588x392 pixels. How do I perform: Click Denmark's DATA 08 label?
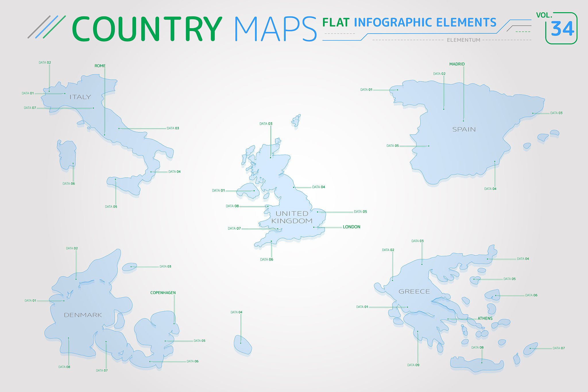point(64,367)
